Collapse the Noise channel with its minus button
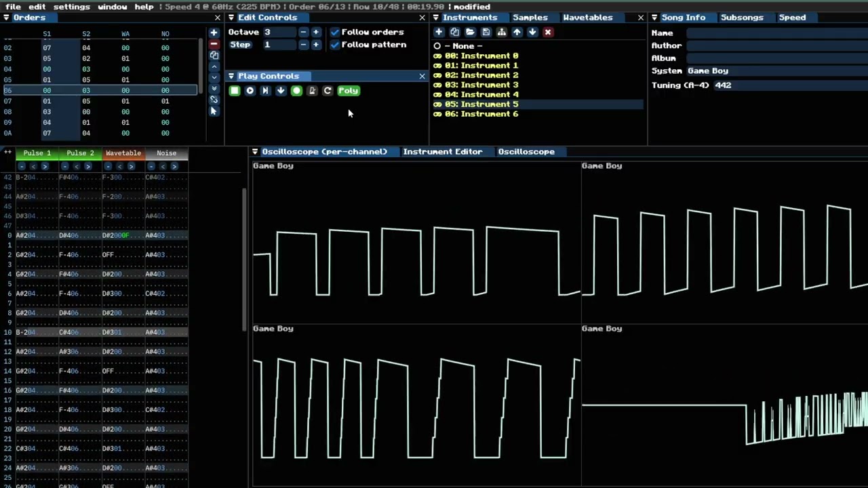Screen dimensions: 868x488 pyautogui.click(x=151, y=167)
